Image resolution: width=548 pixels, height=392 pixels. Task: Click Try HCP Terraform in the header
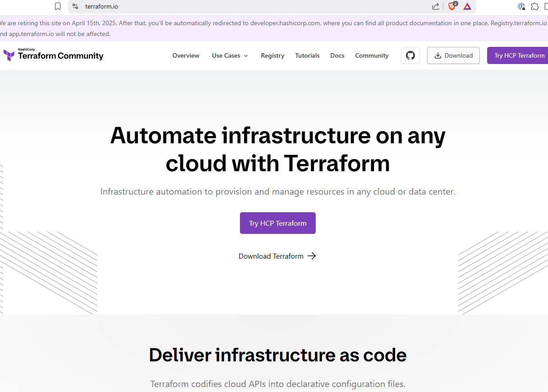(x=518, y=55)
